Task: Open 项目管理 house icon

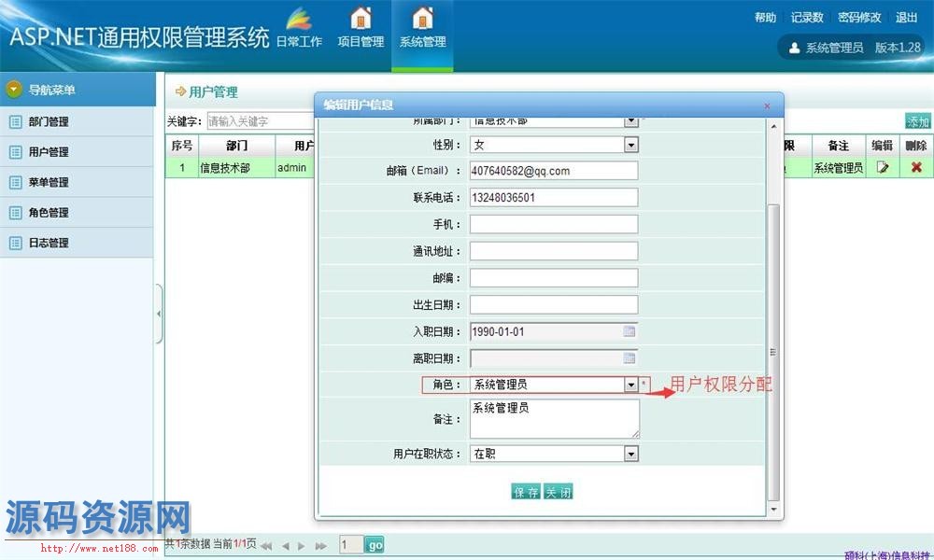Action: coord(361,18)
